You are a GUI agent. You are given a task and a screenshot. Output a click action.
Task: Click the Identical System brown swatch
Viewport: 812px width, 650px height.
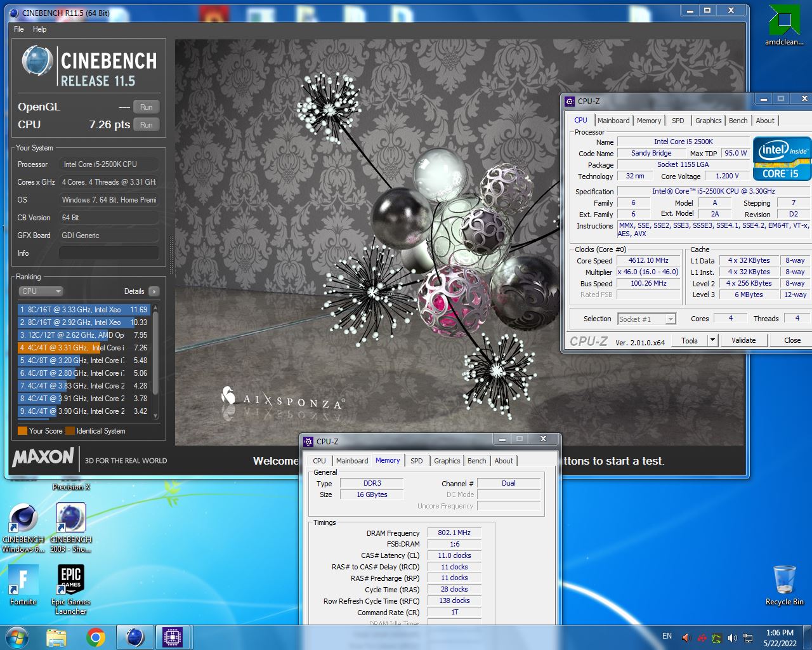pyautogui.click(x=70, y=431)
